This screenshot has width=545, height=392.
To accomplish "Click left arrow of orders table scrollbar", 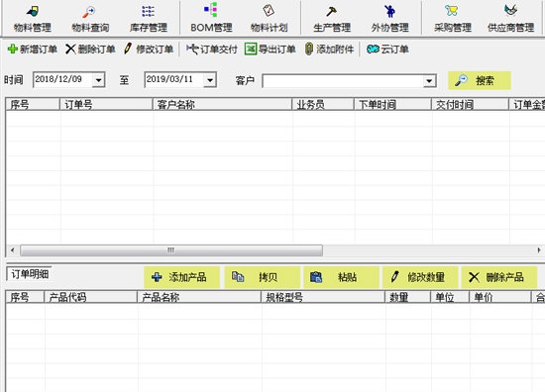I will (13, 250).
